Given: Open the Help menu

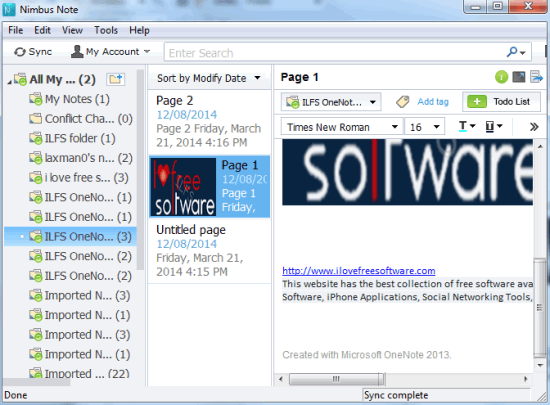Looking at the screenshot, I should 139,30.
